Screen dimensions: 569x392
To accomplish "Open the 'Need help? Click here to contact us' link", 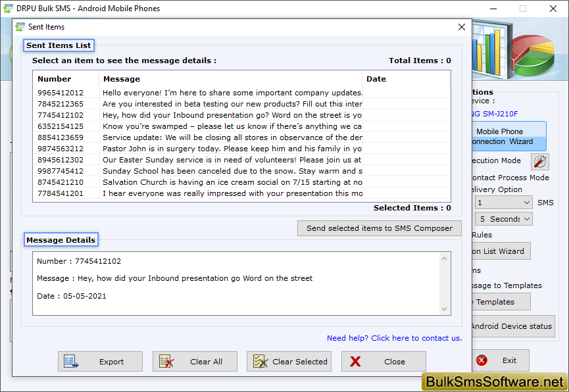I will pos(395,338).
